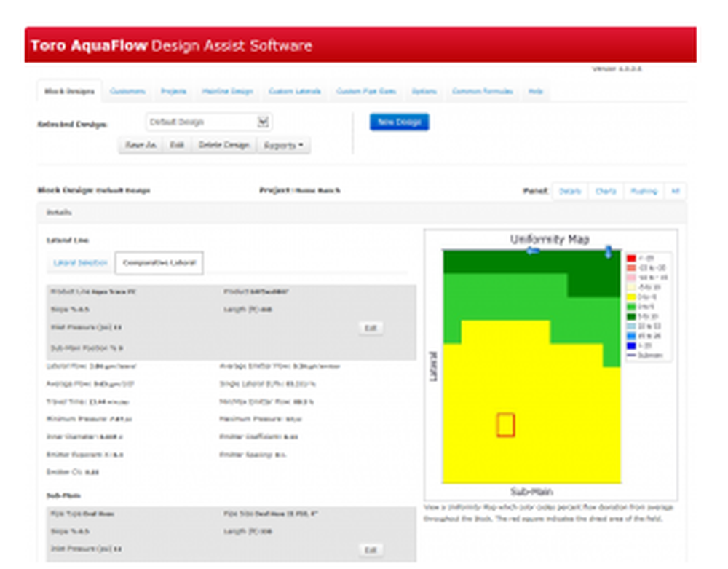The image size is (728, 569).
Task: Show the Details panel
Action: click(570, 192)
